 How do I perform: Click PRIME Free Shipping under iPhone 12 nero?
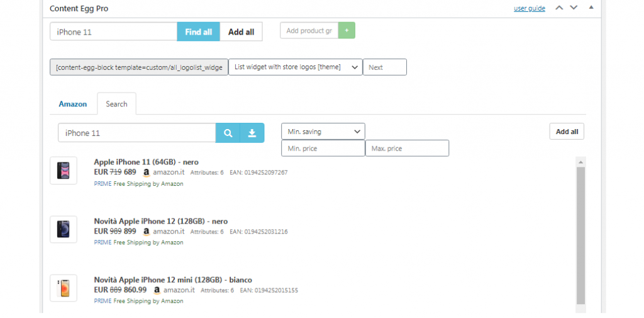point(138,242)
